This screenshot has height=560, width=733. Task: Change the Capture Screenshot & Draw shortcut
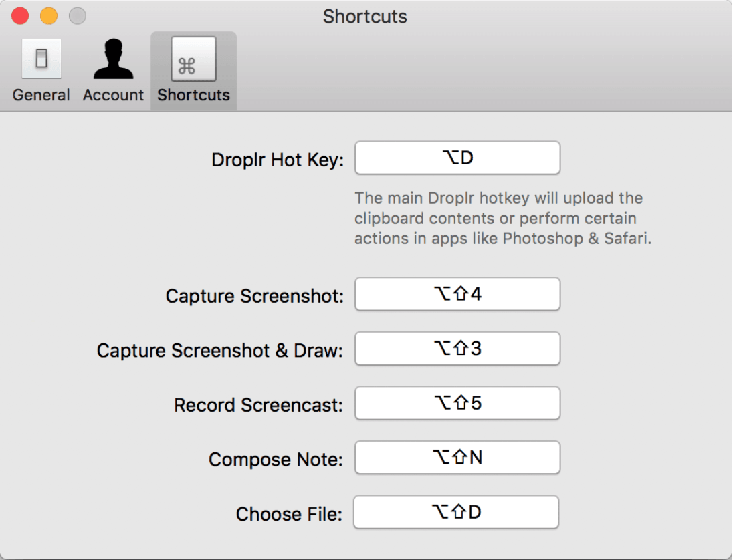tap(457, 348)
